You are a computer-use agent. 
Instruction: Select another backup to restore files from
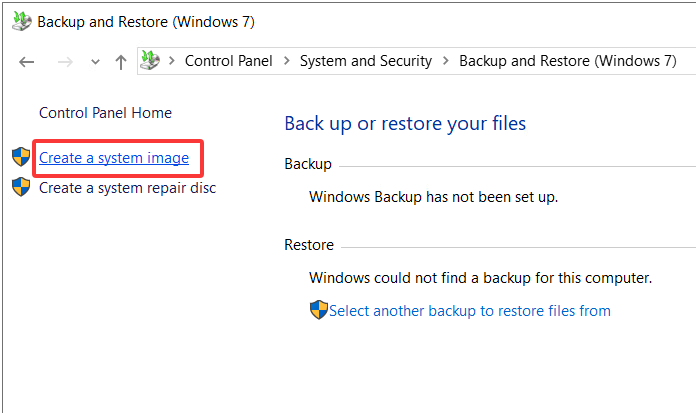pos(469,310)
